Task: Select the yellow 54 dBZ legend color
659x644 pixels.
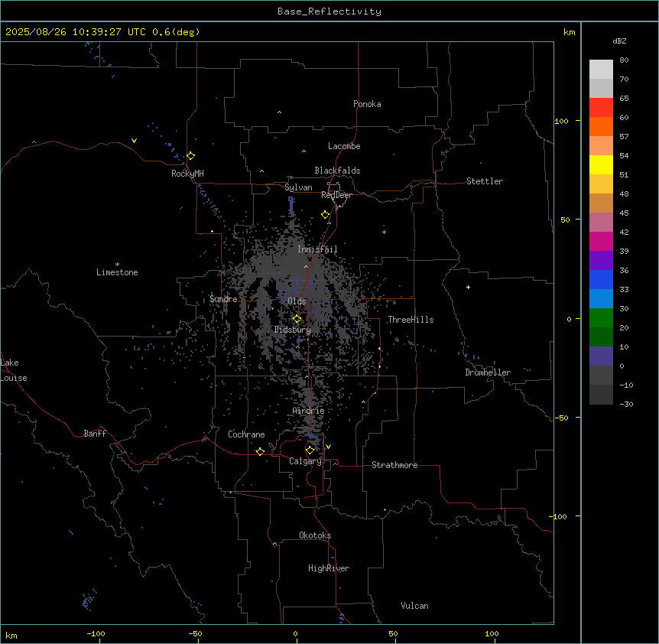Action: click(x=601, y=164)
